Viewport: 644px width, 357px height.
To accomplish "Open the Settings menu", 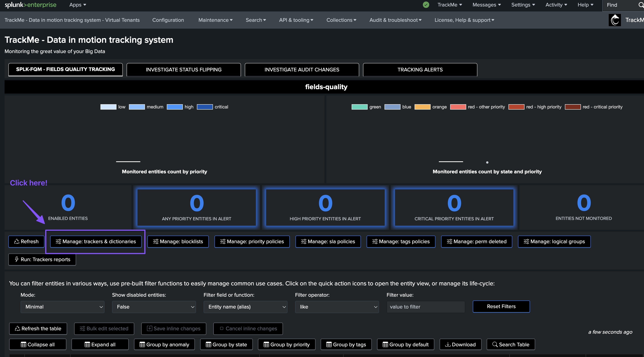I will pos(523,5).
